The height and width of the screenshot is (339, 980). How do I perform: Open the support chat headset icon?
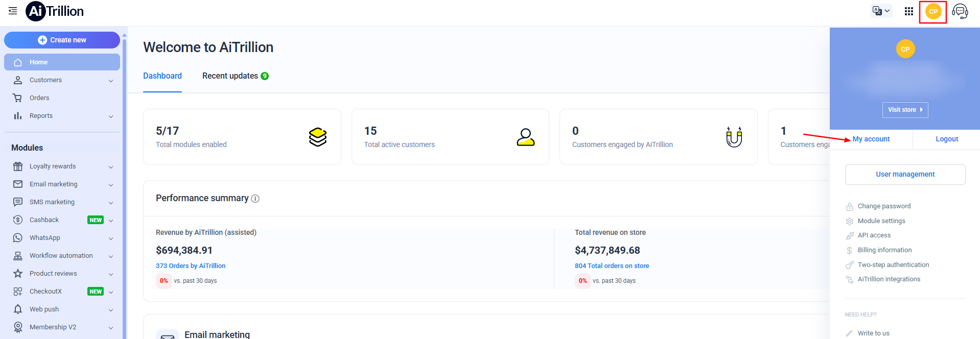tap(960, 11)
